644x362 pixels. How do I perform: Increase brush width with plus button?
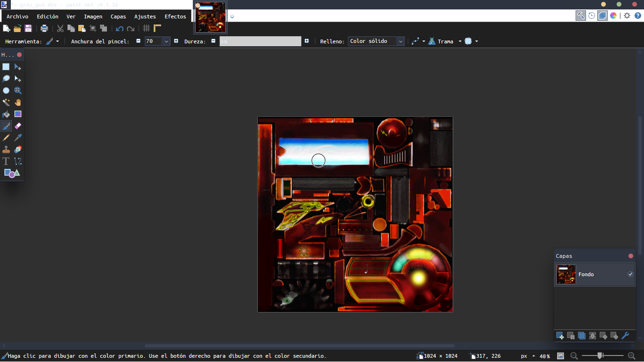tap(176, 41)
